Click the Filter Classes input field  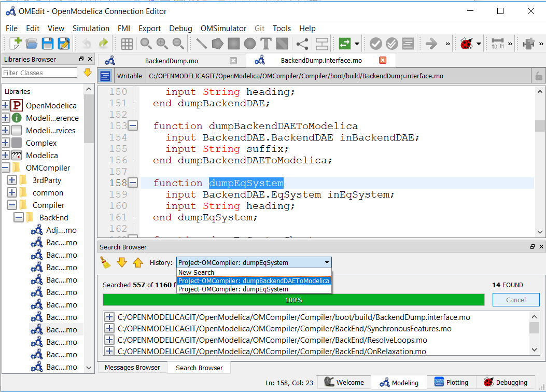(x=39, y=73)
